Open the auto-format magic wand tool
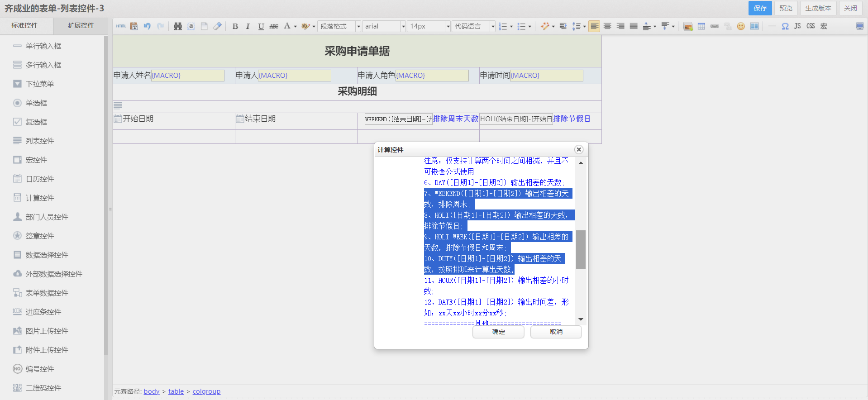868x400 pixels. 544,26
